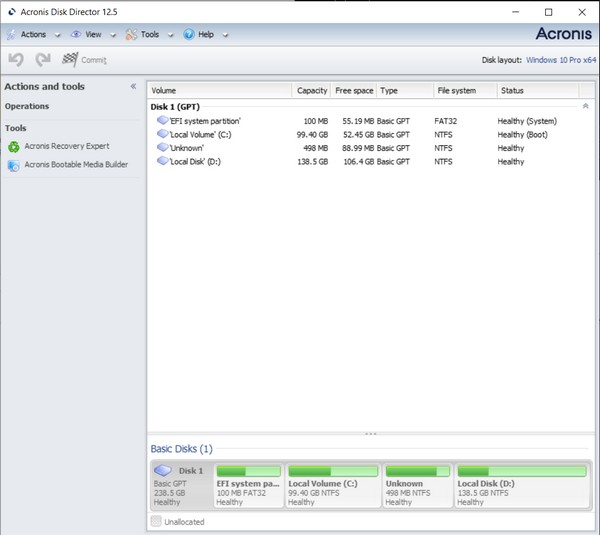Select the Disk 1 icon in Basic Disks
Viewport: 600px width, 535px height.
tap(163, 471)
